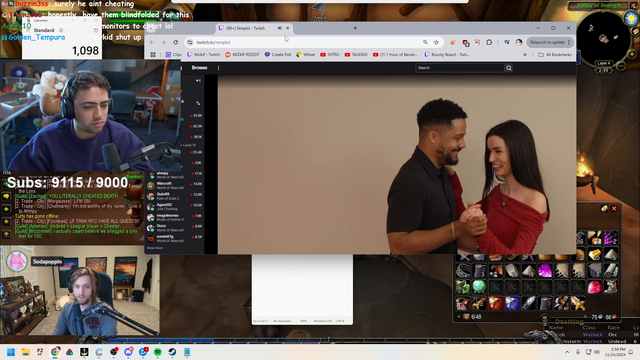Viewport: 640px width, 360px height.
Task: Open the Twitch more options three-dot menu
Action: click(x=218, y=68)
